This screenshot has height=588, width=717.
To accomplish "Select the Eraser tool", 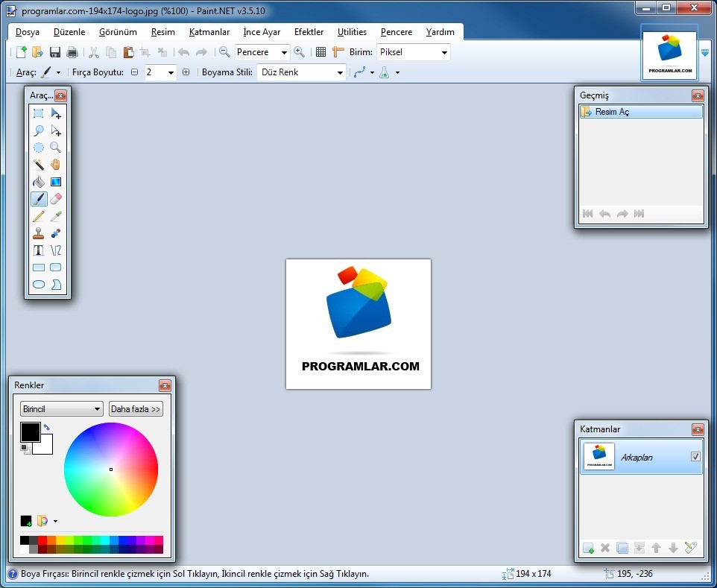I will point(56,199).
